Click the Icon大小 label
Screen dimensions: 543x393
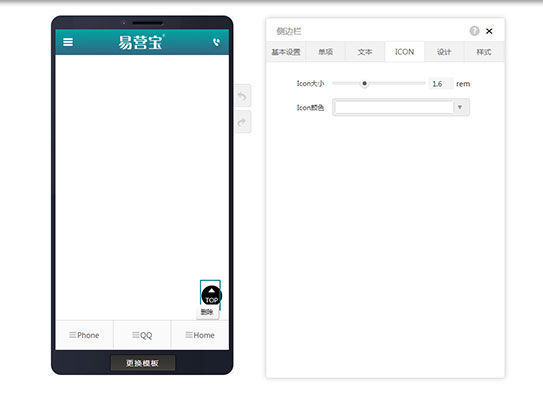[310, 83]
